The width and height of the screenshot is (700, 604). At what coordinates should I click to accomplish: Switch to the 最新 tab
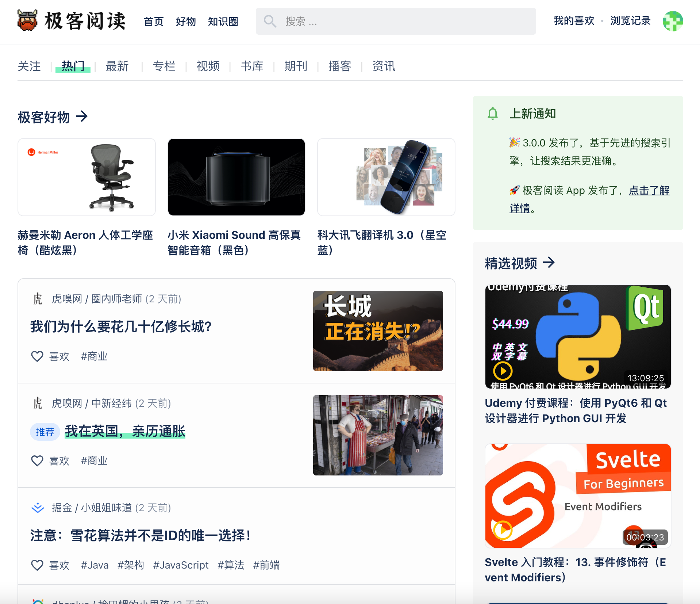tap(117, 66)
